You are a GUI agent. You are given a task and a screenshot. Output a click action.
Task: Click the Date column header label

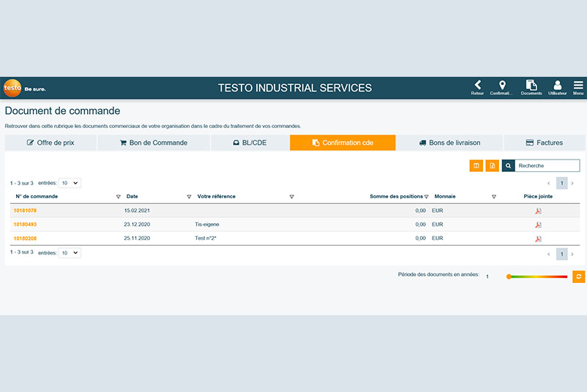pos(132,197)
